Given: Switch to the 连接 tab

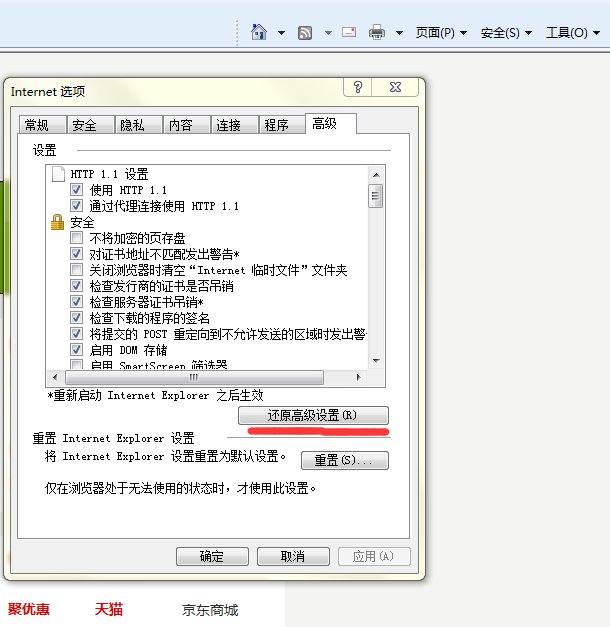Looking at the screenshot, I should [x=235, y=125].
